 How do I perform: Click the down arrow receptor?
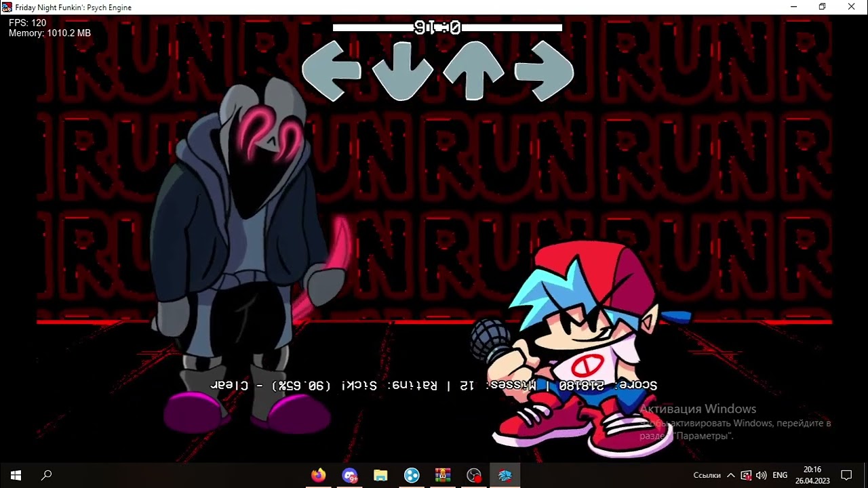tap(403, 70)
